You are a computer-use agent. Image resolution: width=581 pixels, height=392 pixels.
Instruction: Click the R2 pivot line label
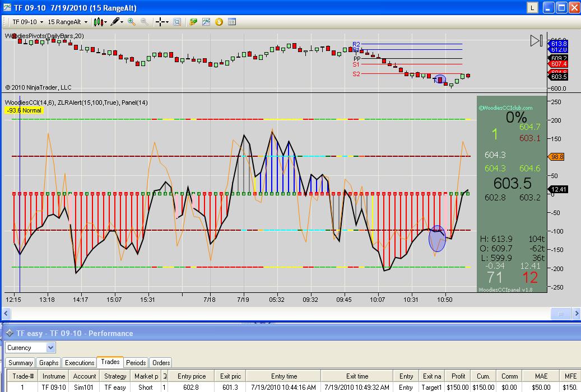(356, 44)
